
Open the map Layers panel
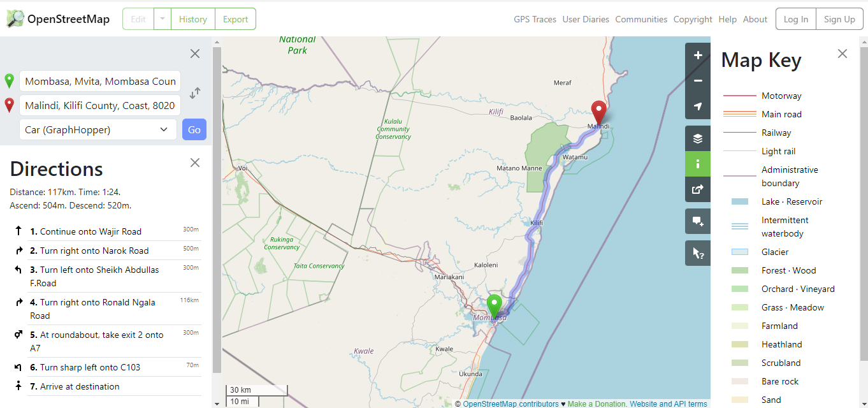click(x=698, y=138)
